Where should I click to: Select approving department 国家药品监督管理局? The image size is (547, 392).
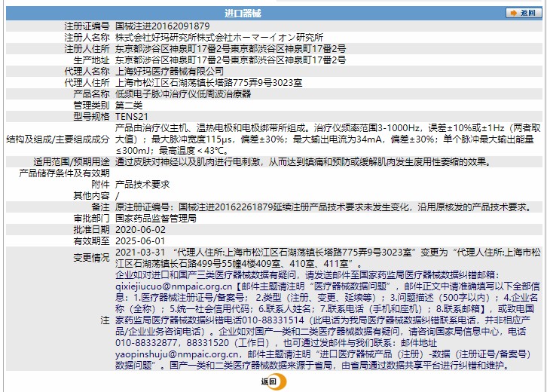156,219
